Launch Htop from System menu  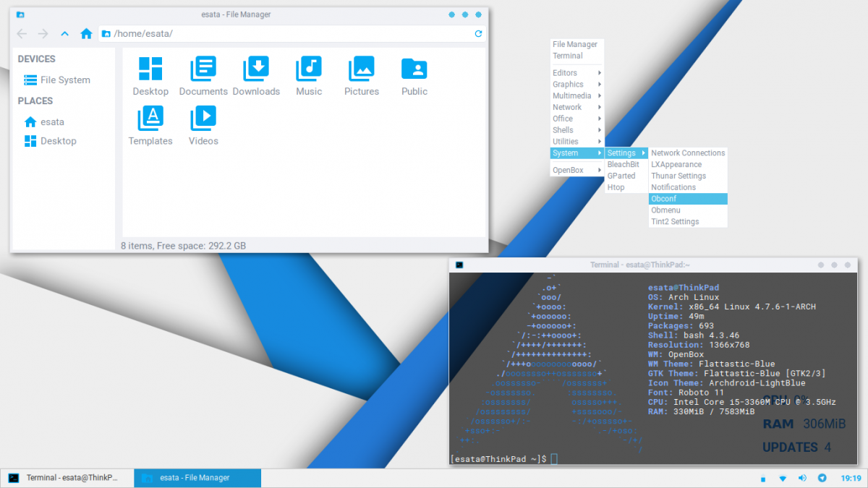626,187
